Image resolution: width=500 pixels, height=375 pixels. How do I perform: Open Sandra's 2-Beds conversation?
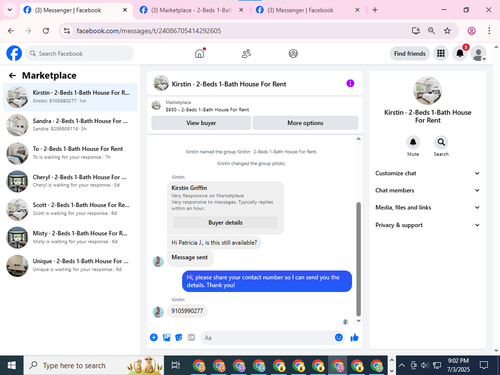(x=70, y=125)
